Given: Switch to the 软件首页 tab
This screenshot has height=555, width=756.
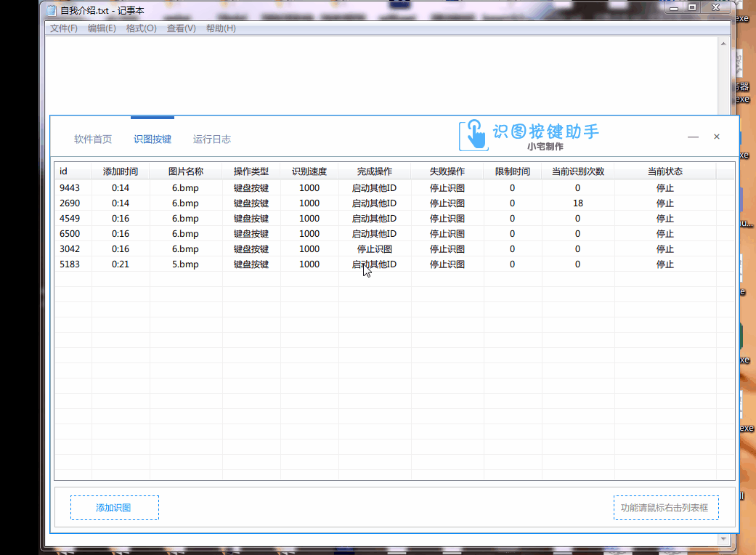Looking at the screenshot, I should 93,138.
